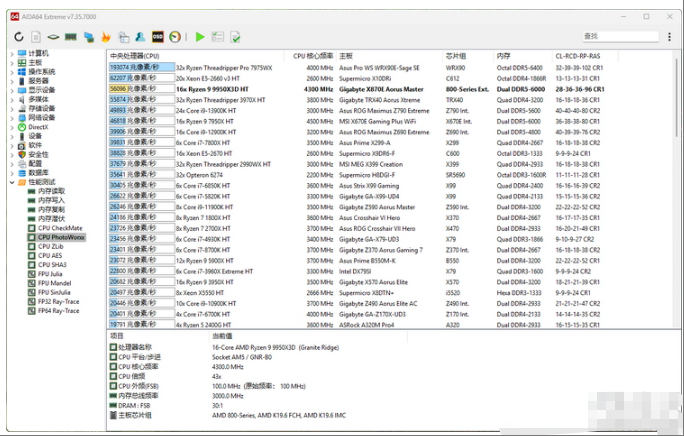Open the 内存写入 benchmark

[x=46, y=200]
